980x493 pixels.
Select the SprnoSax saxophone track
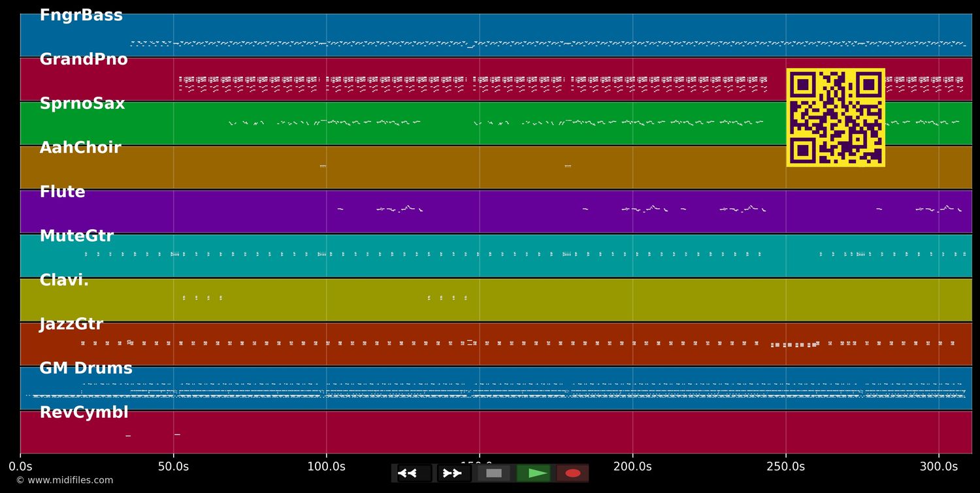click(82, 103)
